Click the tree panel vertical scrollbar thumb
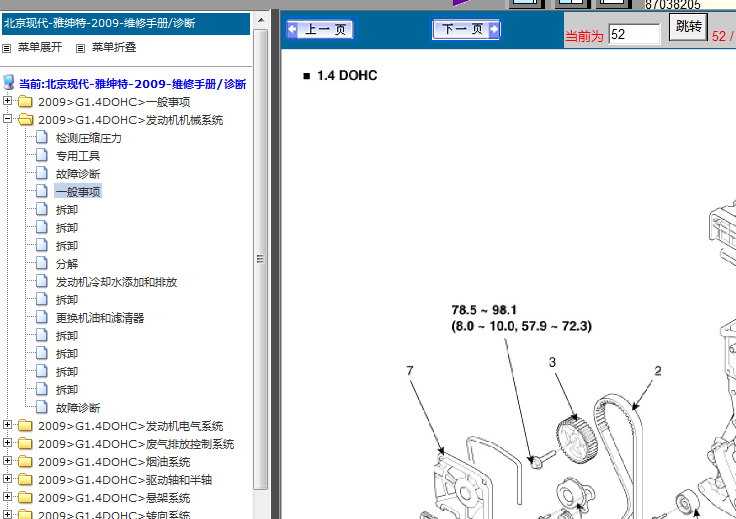The image size is (736, 519). click(261, 259)
